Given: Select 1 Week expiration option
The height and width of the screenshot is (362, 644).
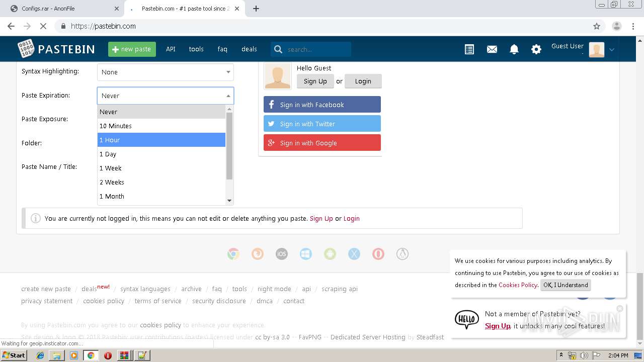Looking at the screenshot, I should pyautogui.click(x=162, y=168).
